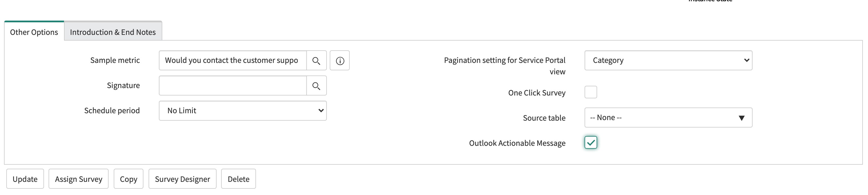Click the Assign Survey button
868x195 pixels.
(x=79, y=179)
